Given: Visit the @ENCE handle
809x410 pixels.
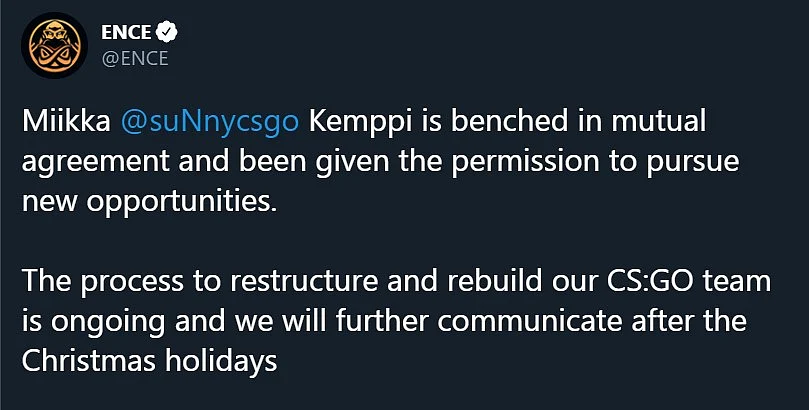Looking at the screenshot, I should pyautogui.click(x=135, y=58).
